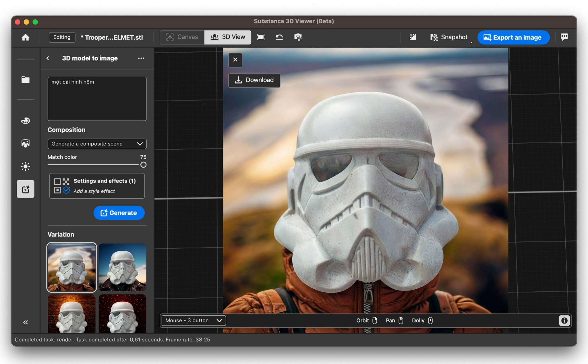Click the home/dashboard icon

[26, 37]
